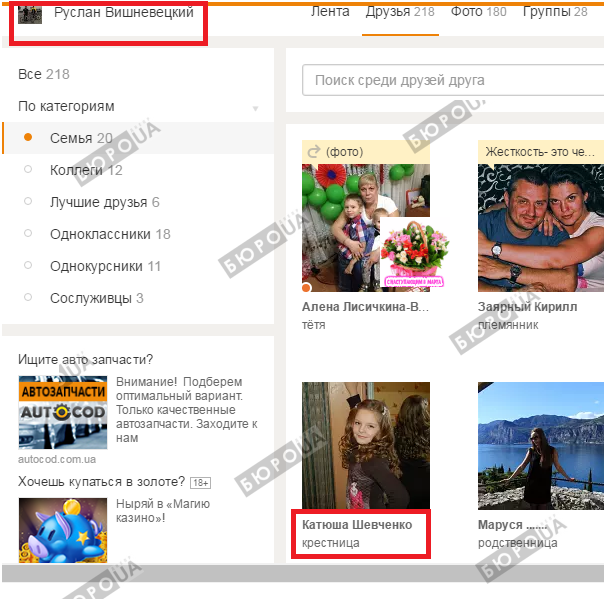Open the Лента tab
This screenshot has width=604, height=599.
[330, 12]
